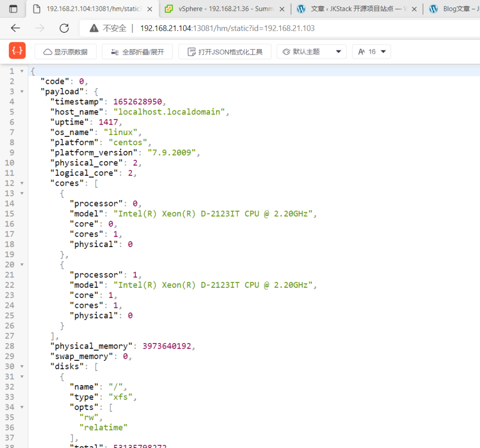Select the 192.168.21.104:13081/hm/static tab
The height and width of the screenshot is (448, 480).
pyautogui.click(x=93, y=9)
